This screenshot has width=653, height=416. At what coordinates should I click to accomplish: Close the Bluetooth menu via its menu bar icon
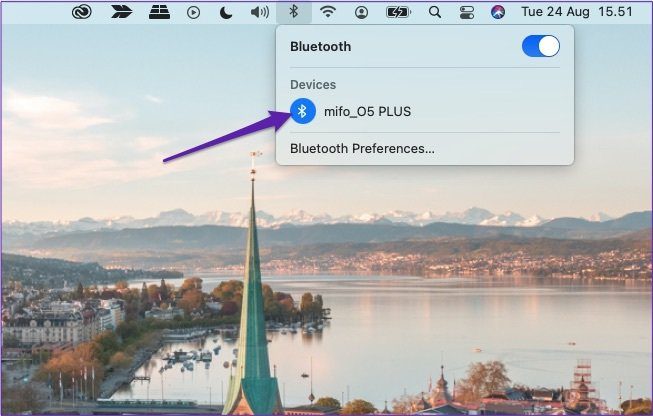tap(294, 12)
